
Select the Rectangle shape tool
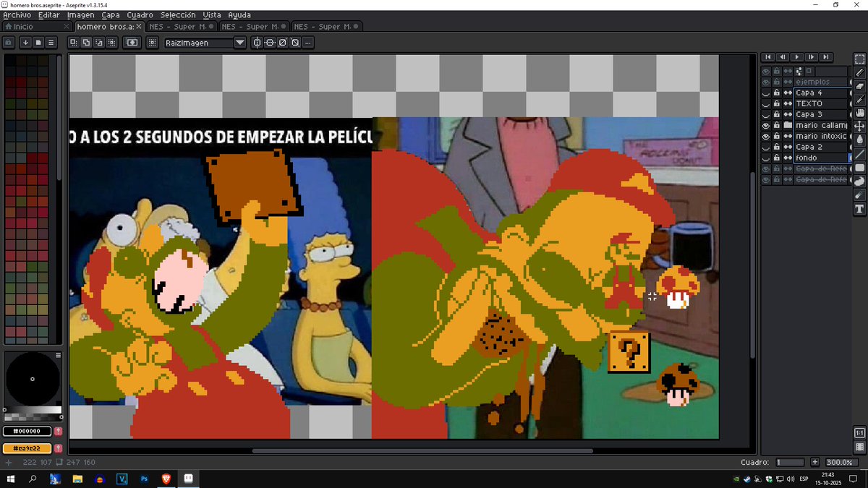point(859,168)
